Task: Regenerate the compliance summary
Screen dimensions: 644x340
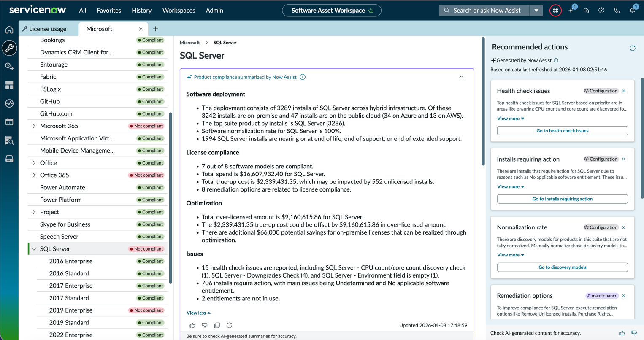Action: [229, 325]
